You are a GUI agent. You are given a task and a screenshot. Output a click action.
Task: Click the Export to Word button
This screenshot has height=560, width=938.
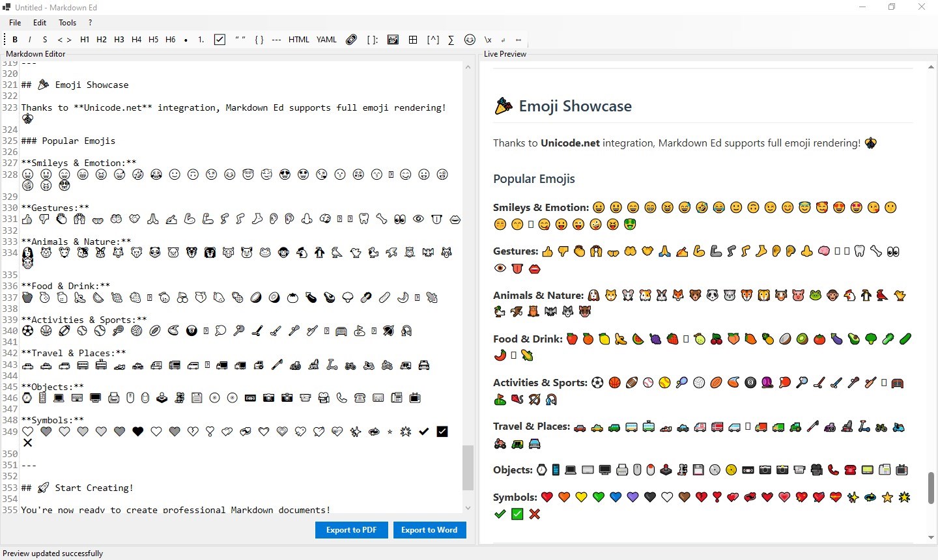[x=429, y=530]
